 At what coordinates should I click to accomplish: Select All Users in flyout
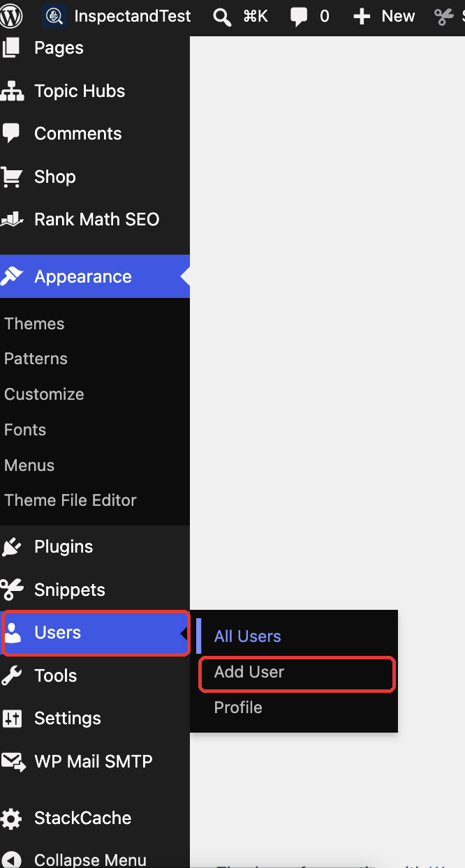pos(247,636)
